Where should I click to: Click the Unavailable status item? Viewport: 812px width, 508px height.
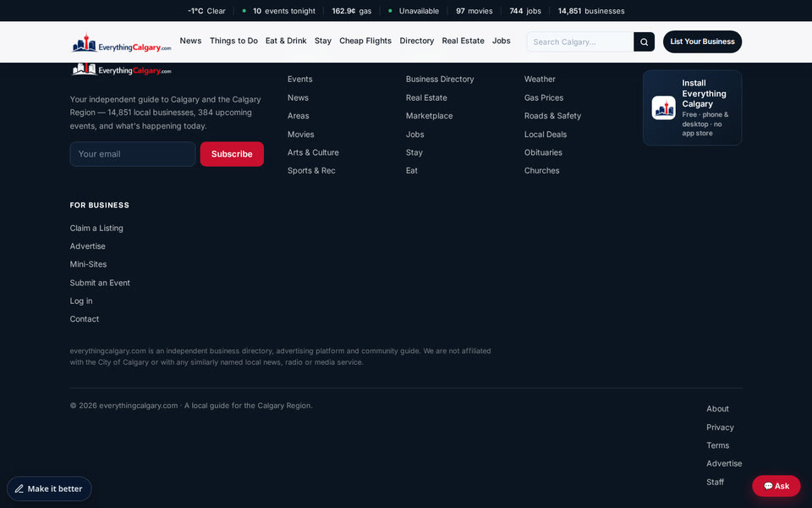pyautogui.click(x=414, y=11)
